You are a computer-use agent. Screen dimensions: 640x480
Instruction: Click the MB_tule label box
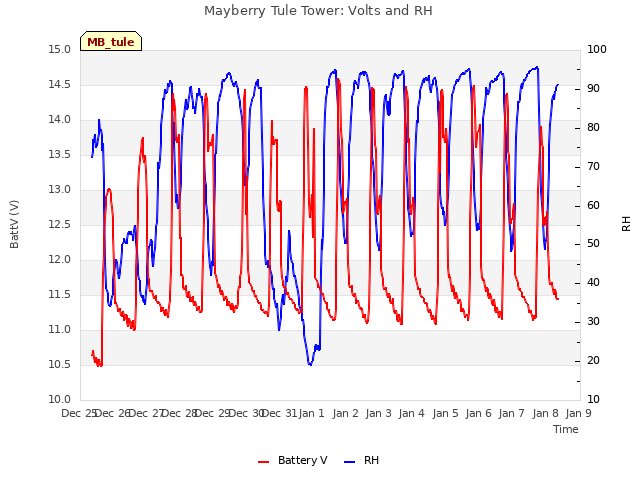click(x=111, y=41)
